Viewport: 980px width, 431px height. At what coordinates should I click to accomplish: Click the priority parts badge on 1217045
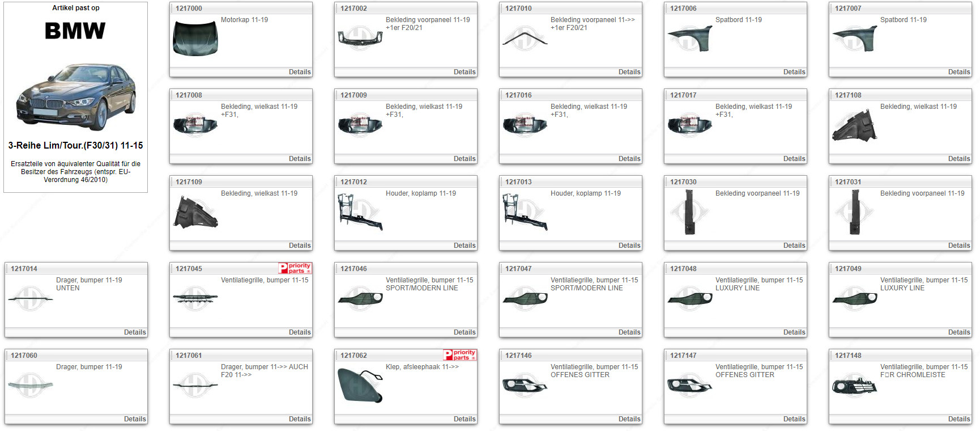tap(295, 268)
